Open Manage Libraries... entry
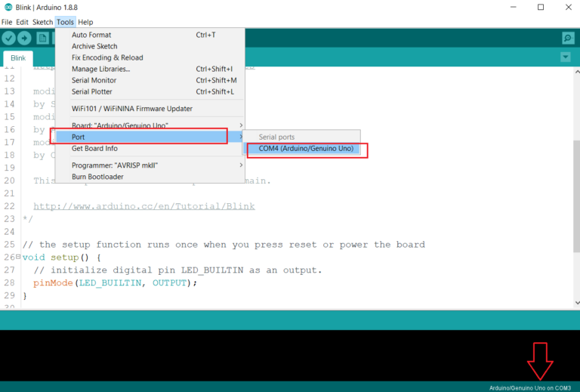The width and height of the screenshot is (580, 392). click(150, 69)
